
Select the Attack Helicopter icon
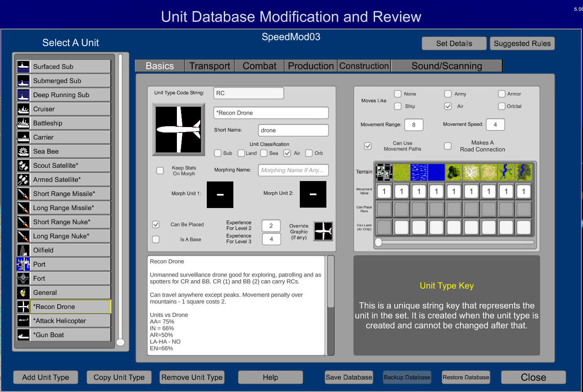pos(23,321)
